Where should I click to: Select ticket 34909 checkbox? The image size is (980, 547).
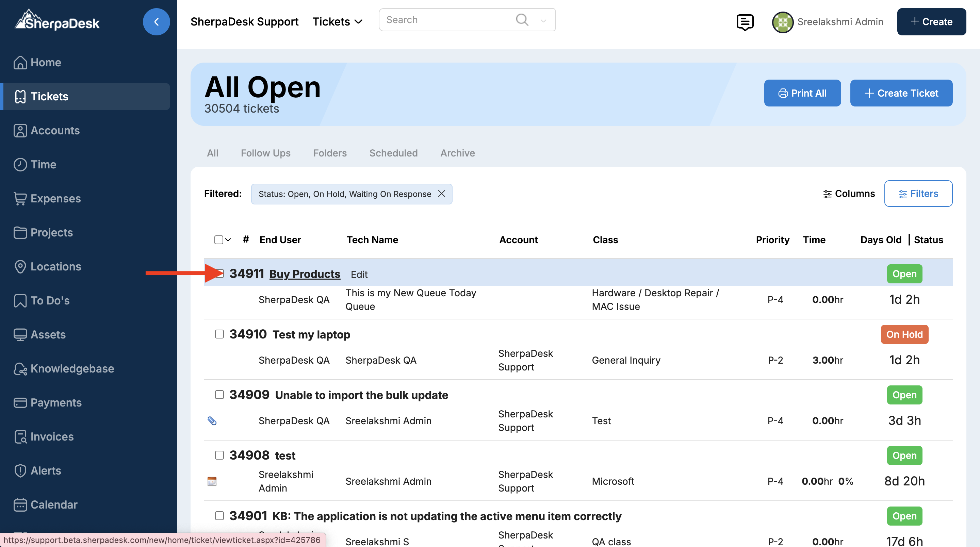(x=219, y=395)
